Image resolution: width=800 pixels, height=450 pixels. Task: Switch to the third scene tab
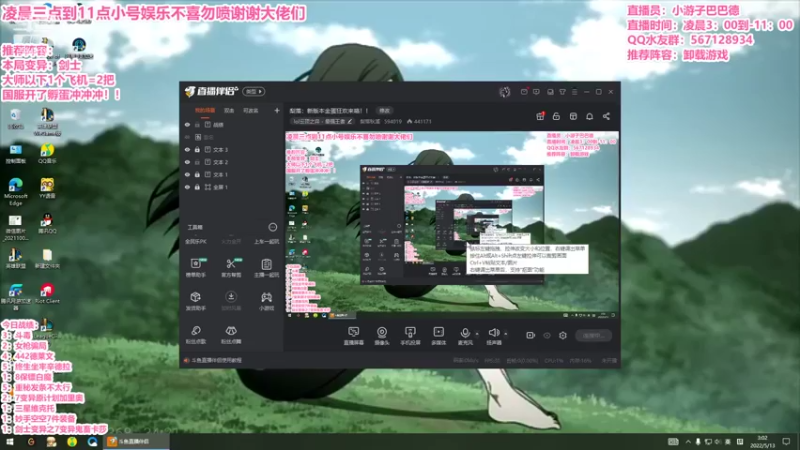[251, 110]
